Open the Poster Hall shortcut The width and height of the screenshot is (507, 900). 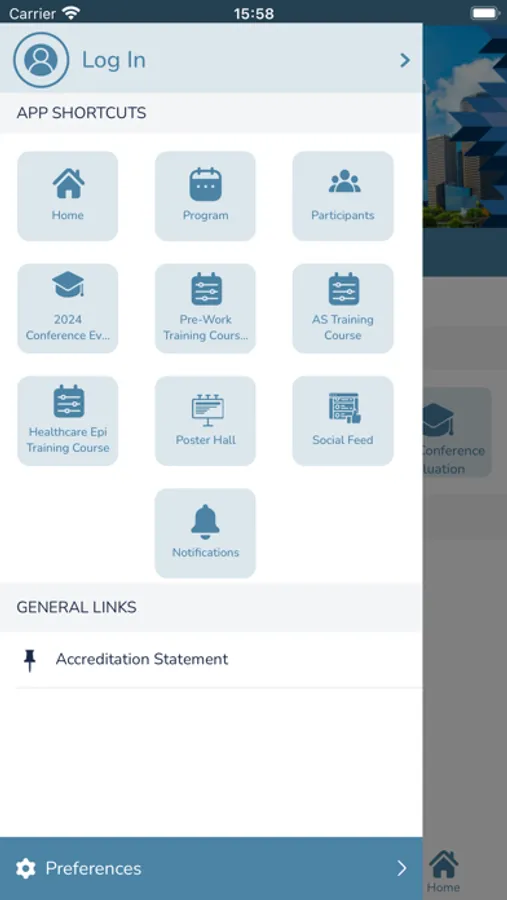(x=205, y=421)
